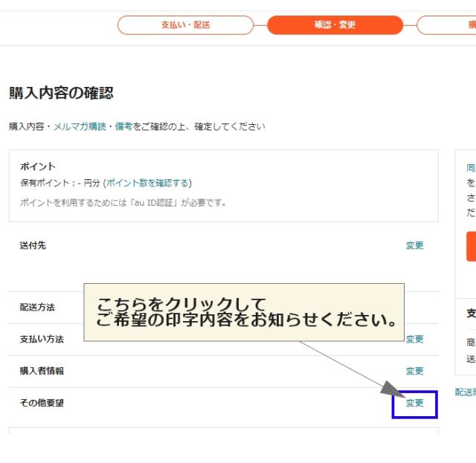
Task: Click the 配送方法 row label
Action: [37, 307]
